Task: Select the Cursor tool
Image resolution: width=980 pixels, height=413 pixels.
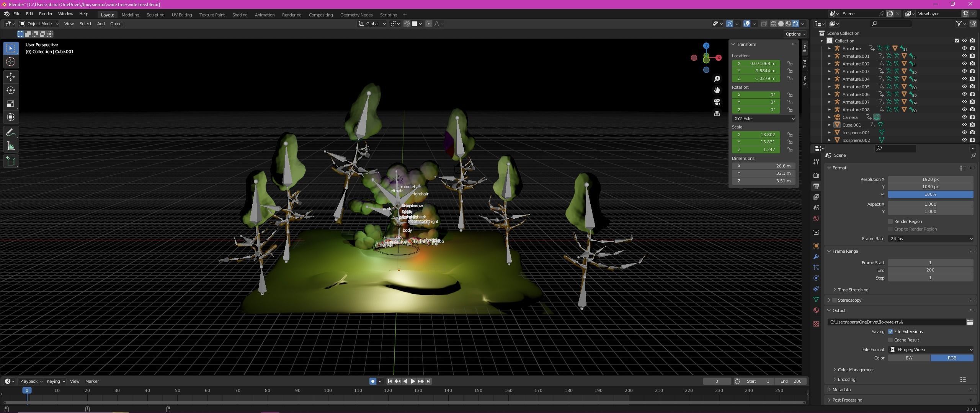Action: tap(11, 62)
